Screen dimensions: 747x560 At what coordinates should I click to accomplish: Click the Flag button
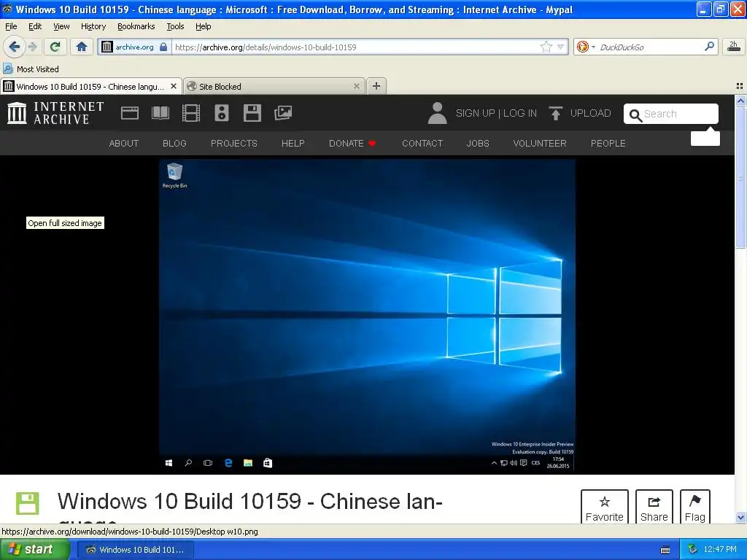[x=695, y=507]
